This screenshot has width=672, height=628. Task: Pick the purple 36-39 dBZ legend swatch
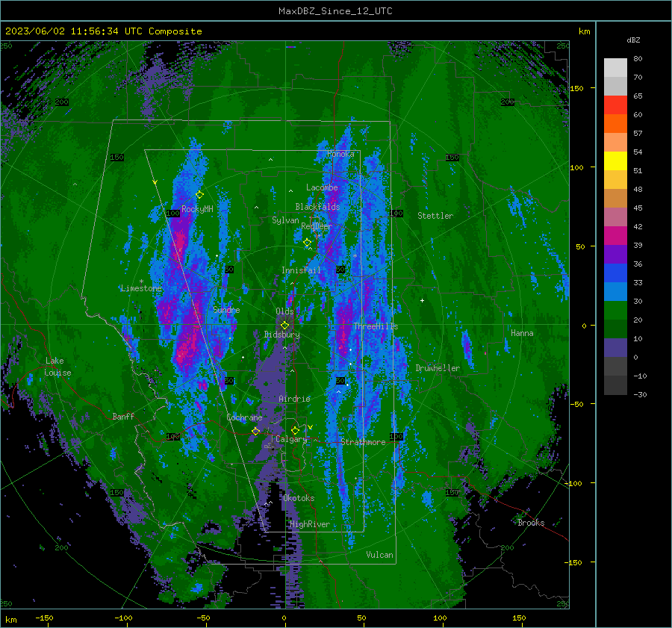tap(615, 255)
